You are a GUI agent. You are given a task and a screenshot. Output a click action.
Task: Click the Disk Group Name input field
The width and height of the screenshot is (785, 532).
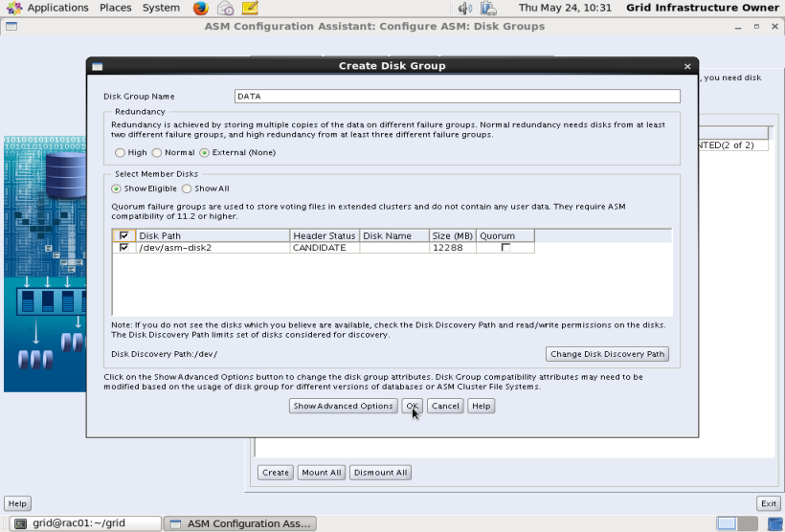coord(457,96)
